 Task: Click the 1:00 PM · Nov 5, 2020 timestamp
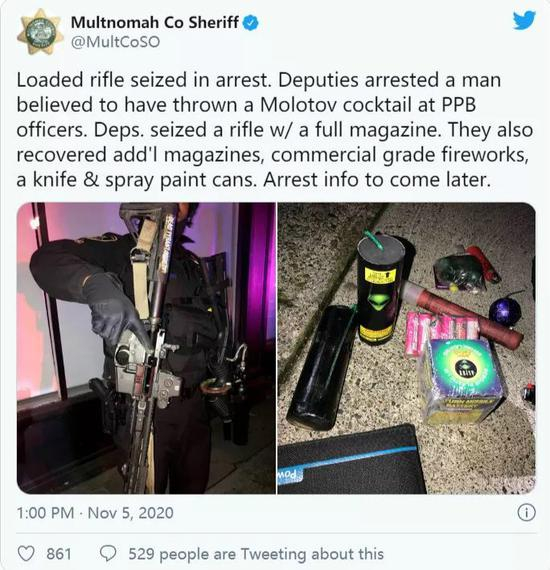(x=95, y=513)
